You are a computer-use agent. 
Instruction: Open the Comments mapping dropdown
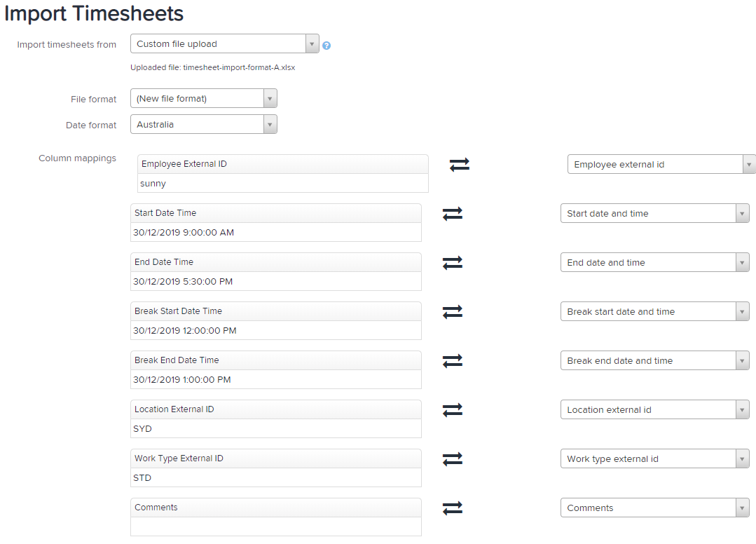[654, 508]
